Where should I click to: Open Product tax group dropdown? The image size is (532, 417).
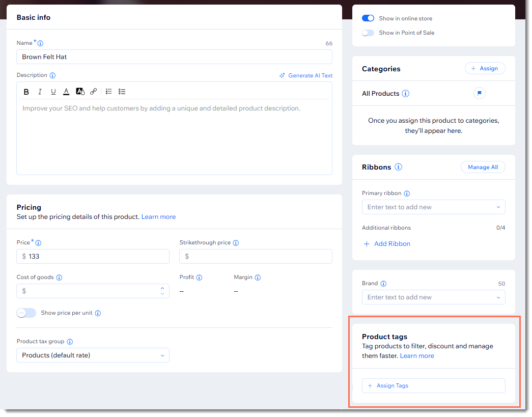(93, 355)
